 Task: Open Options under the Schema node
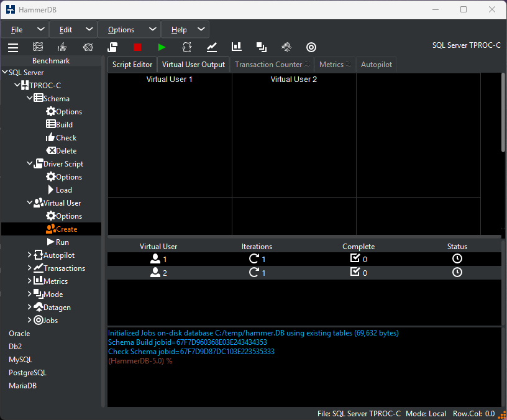(x=64, y=112)
